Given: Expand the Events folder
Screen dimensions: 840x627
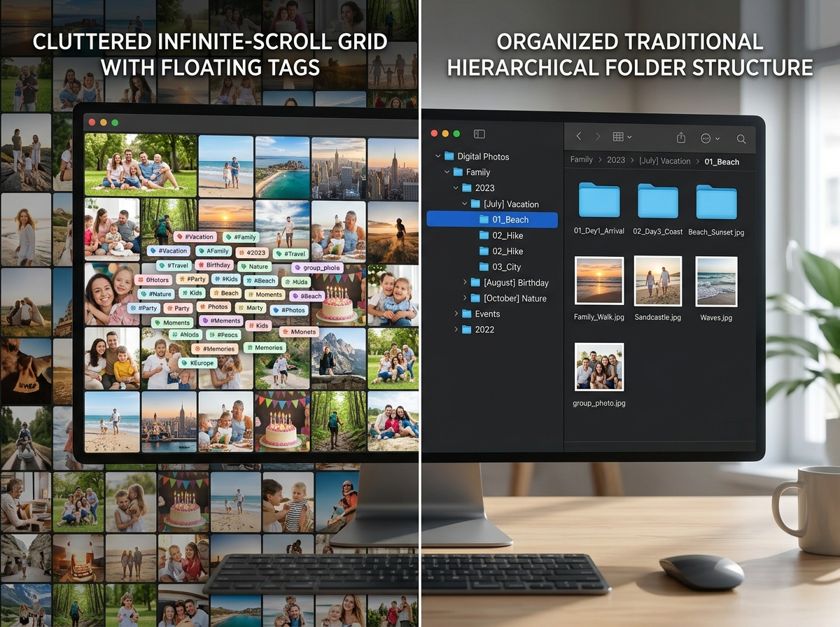Looking at the screenshot, I should coord(456,313).
